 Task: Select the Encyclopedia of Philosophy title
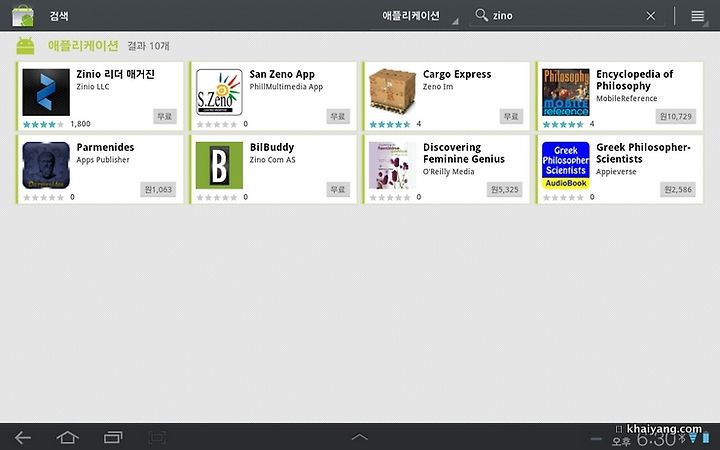634,80
